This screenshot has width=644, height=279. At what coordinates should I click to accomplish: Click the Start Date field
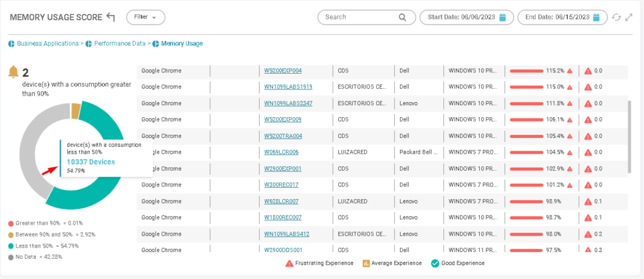(467, 17)
